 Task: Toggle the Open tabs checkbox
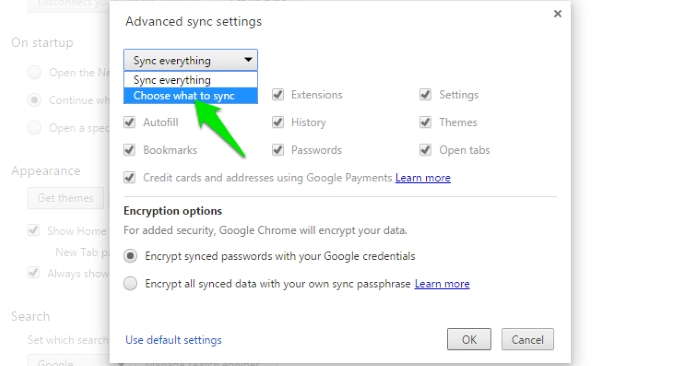425,150
